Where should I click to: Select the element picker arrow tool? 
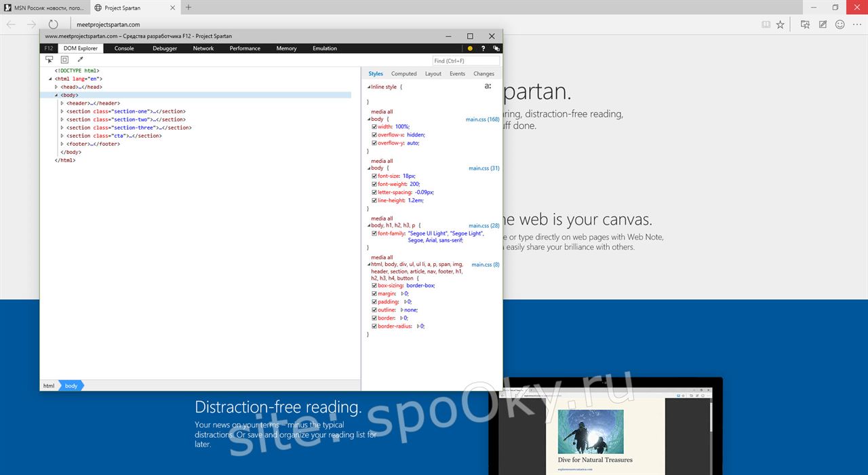click(x=49, y=59)
